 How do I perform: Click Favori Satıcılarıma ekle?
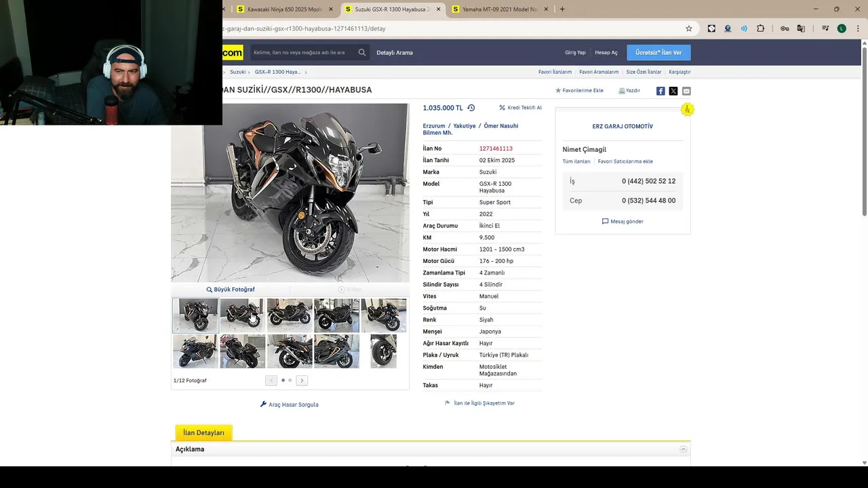pyautogui.click(x=625, y=161)
